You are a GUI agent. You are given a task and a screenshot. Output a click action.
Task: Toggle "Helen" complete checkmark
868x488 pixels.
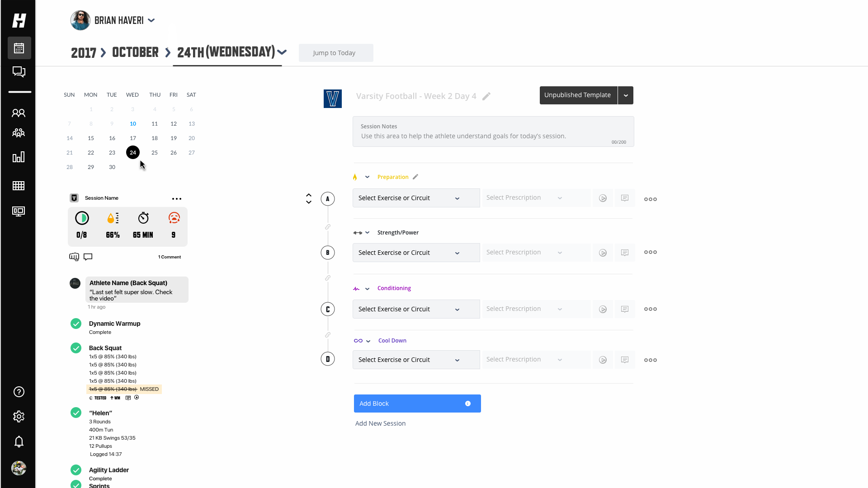(x=76, y=413)
